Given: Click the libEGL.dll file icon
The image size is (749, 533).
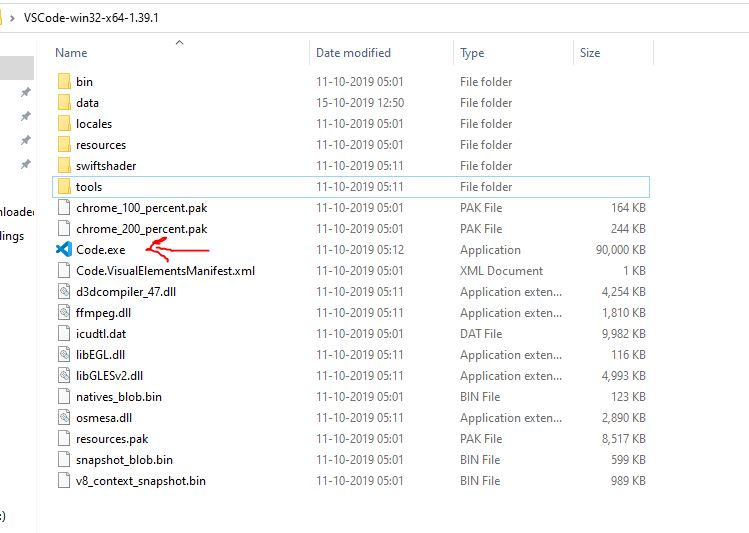Looking at the screenshot, I should point(64,355).
